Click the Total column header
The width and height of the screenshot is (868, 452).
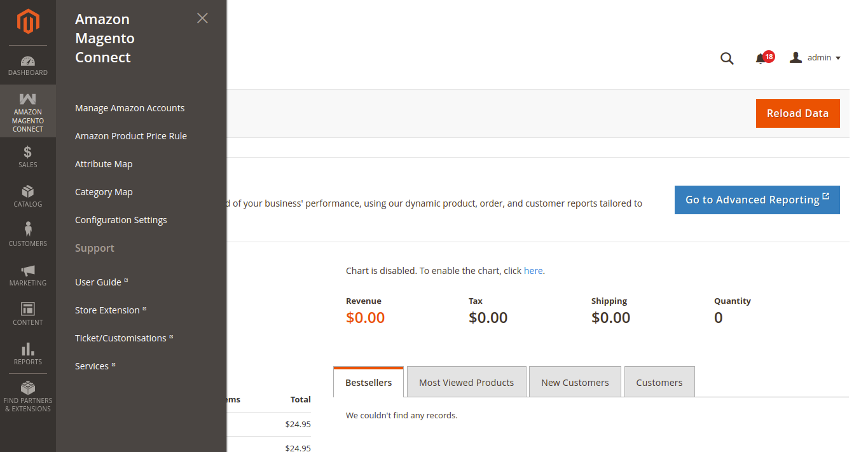point(300,400)
